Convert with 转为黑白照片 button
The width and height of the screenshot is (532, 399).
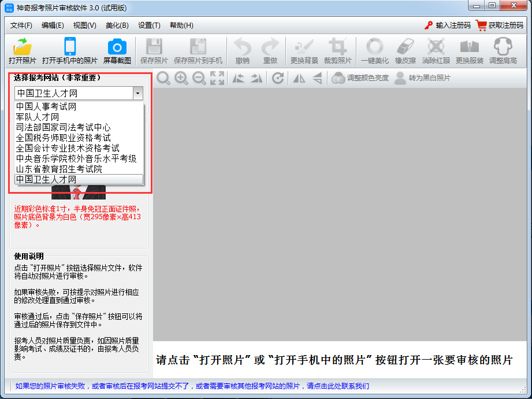point(422,78)
